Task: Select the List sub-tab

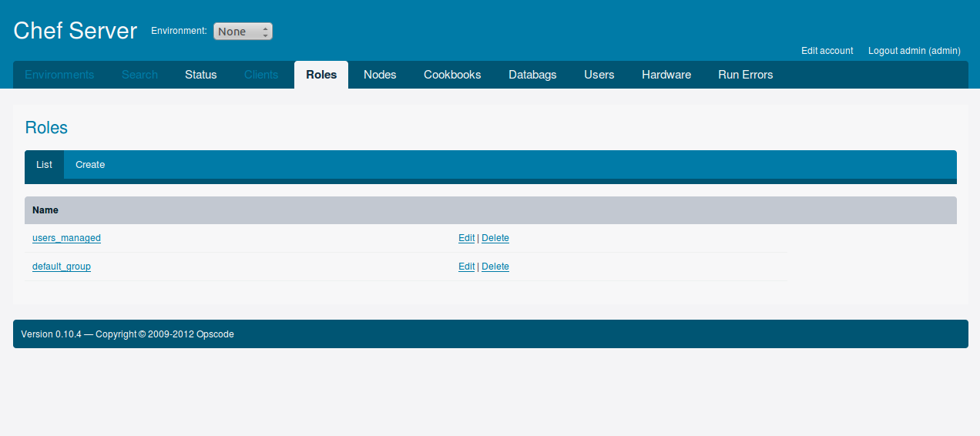Action: (x=44, y=165)
